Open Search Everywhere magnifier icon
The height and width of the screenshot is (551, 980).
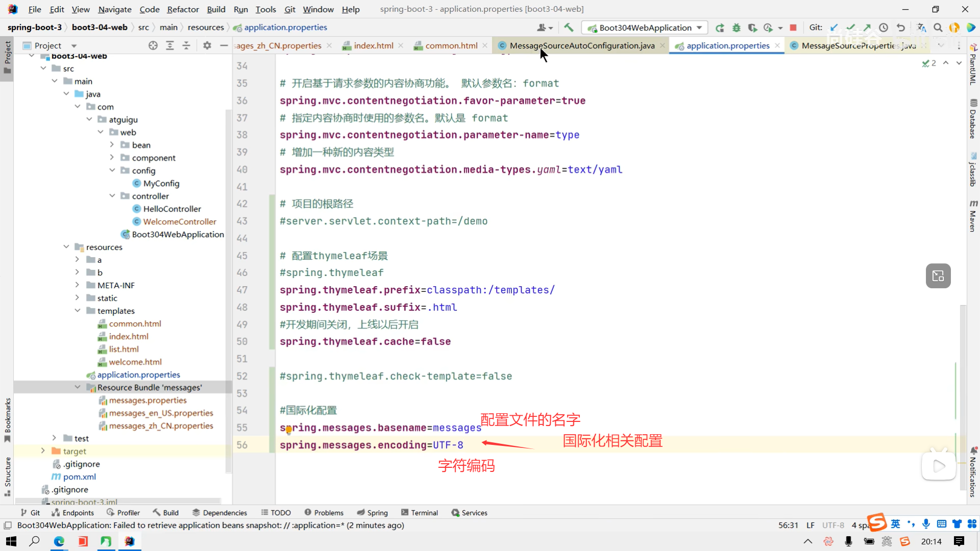click(938, 28)
